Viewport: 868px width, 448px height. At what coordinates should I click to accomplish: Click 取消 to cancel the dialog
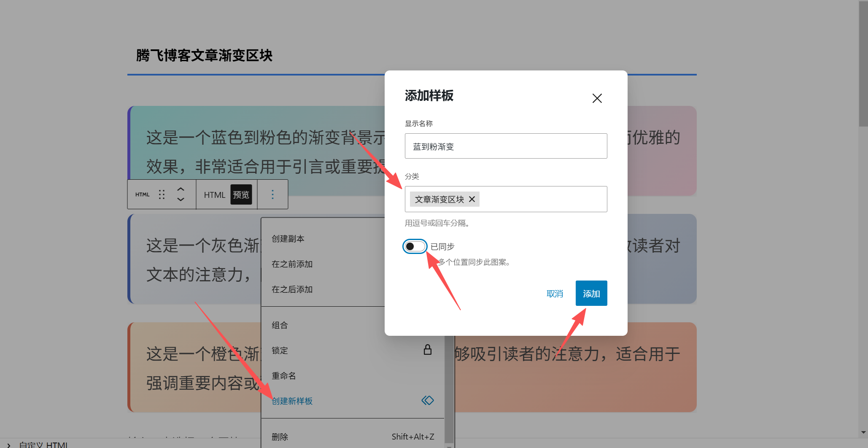(x=555, y=294)
